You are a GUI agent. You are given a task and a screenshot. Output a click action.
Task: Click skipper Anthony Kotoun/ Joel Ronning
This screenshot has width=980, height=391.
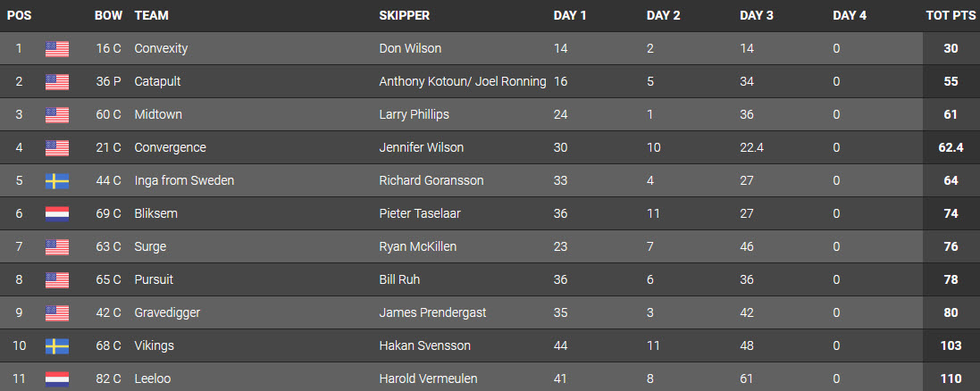462,81
